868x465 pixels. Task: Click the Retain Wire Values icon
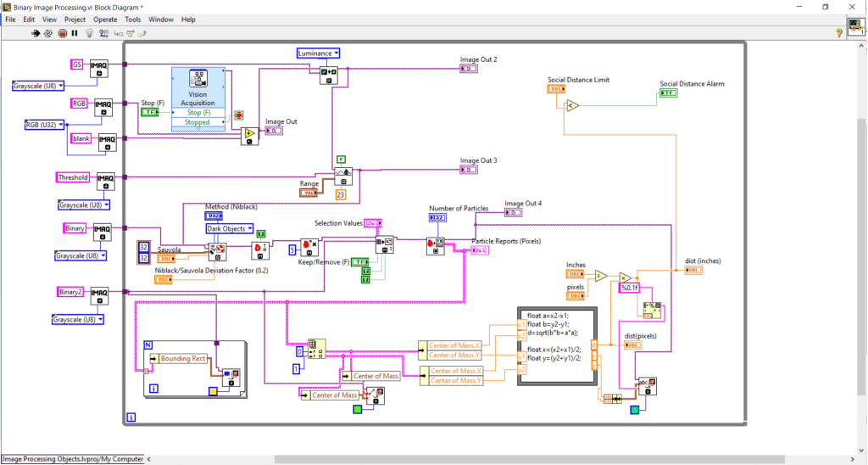[x=103, y=33]
